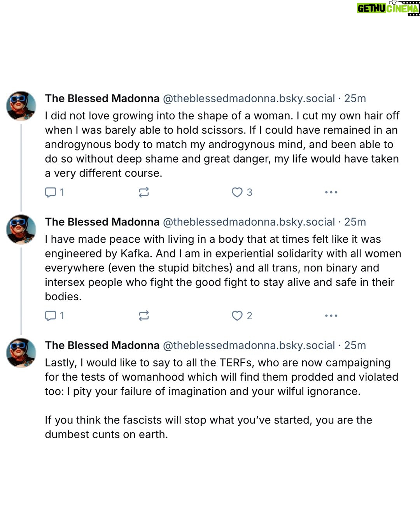
Task: Click the author name on the Kafka post
Action: [x=102, y=222]
